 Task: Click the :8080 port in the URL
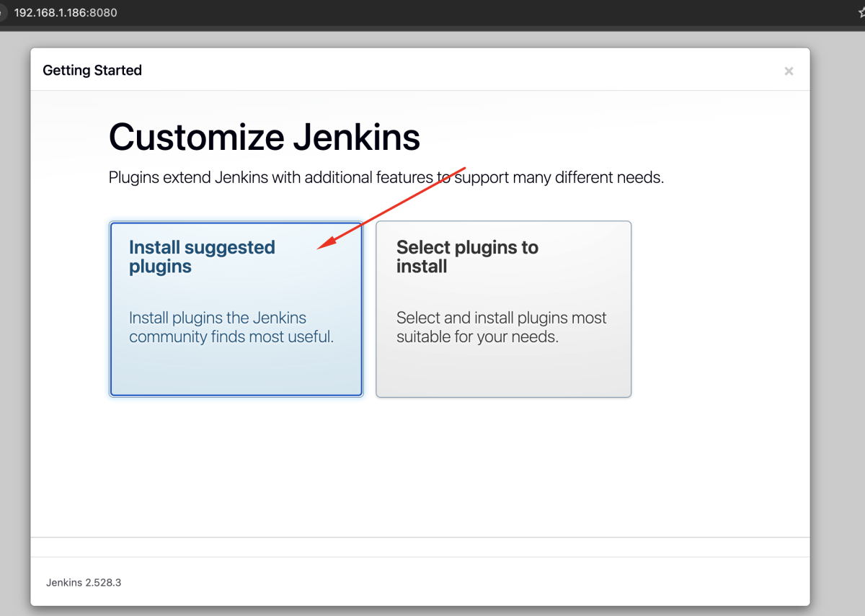(102, 13)
